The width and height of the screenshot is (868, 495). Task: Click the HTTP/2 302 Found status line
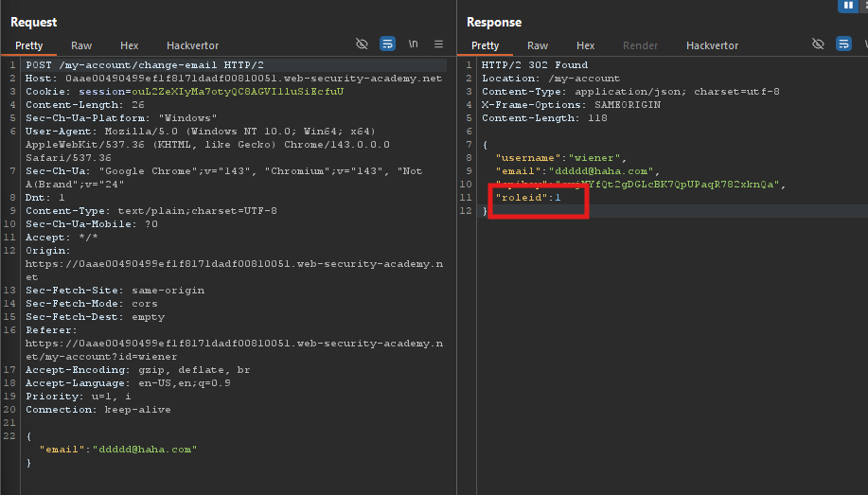[535, 64]
